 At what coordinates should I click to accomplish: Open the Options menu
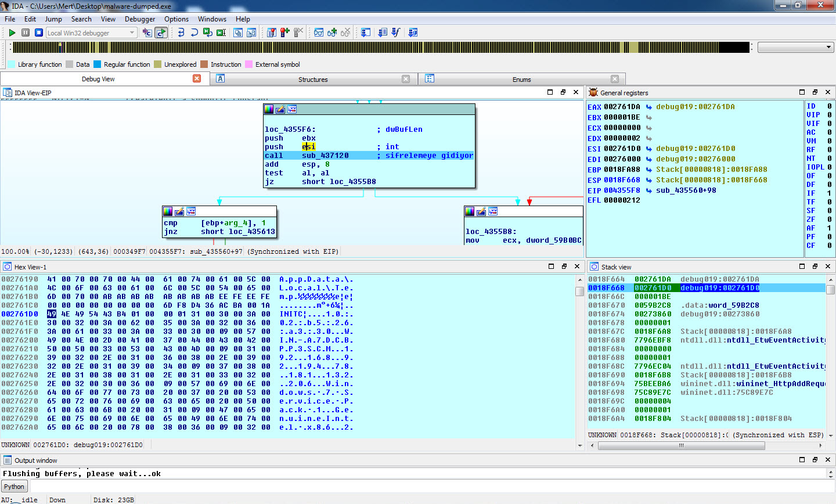click(176, 19)
